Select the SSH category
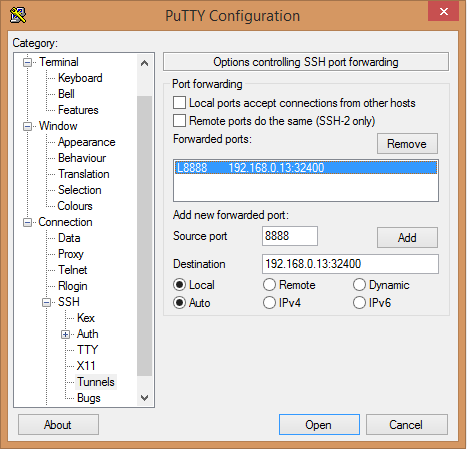Screen dimensions: 467x449 [69, 302]
